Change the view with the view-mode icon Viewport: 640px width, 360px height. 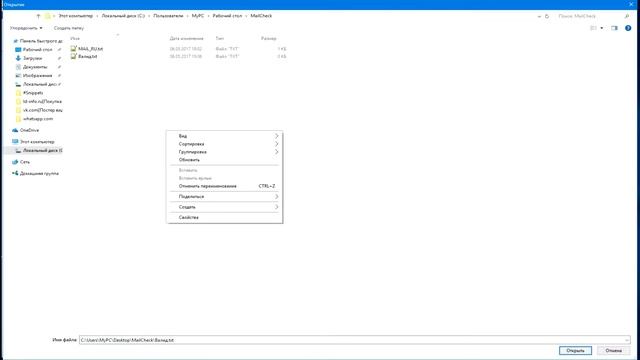coord(593,28)
